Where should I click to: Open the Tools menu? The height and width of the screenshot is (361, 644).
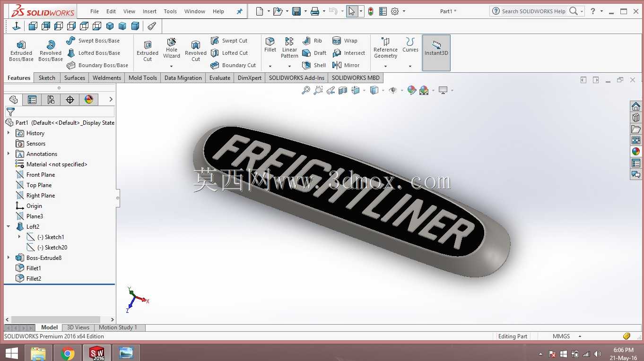170,11
